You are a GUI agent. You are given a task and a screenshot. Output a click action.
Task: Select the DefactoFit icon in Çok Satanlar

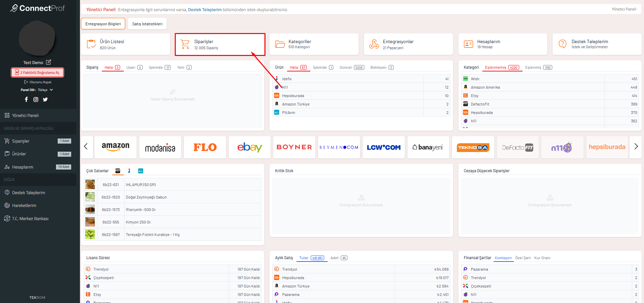118,171
